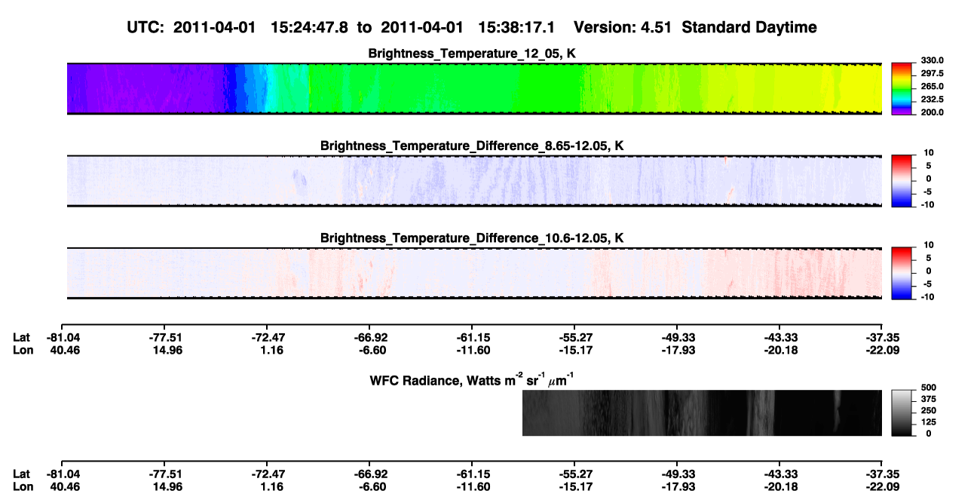Click the Version: 4.51 Standard Daytime text
980x503 pixels.
695,27
